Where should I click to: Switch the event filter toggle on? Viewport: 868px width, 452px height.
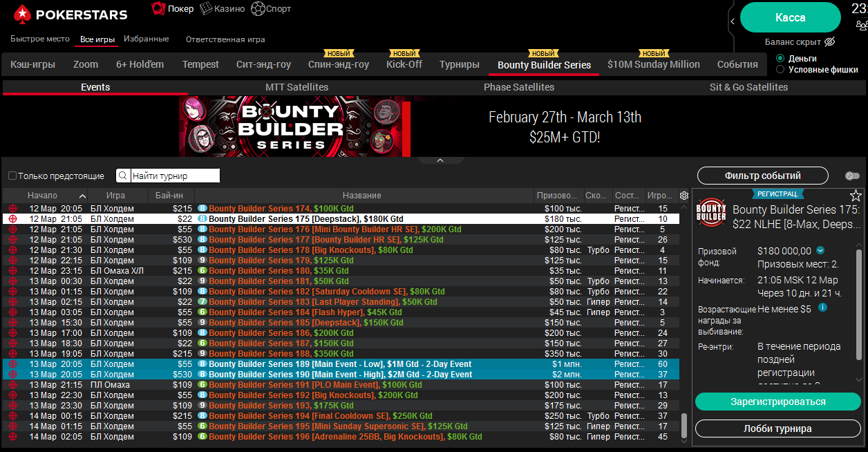point(851,176)
